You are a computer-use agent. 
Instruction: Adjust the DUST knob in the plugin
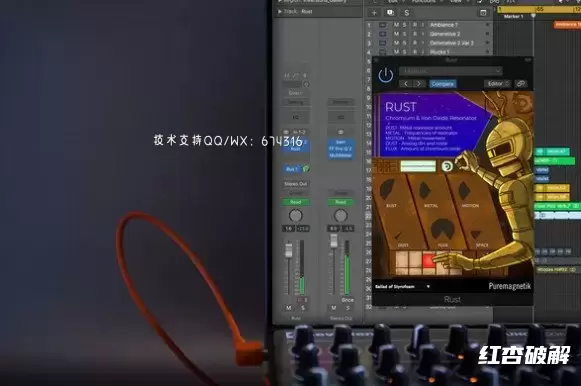[398, 235]
